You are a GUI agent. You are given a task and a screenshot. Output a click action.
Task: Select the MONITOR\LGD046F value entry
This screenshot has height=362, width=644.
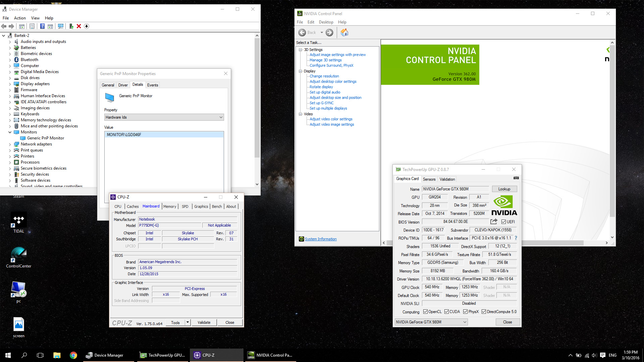164,135
